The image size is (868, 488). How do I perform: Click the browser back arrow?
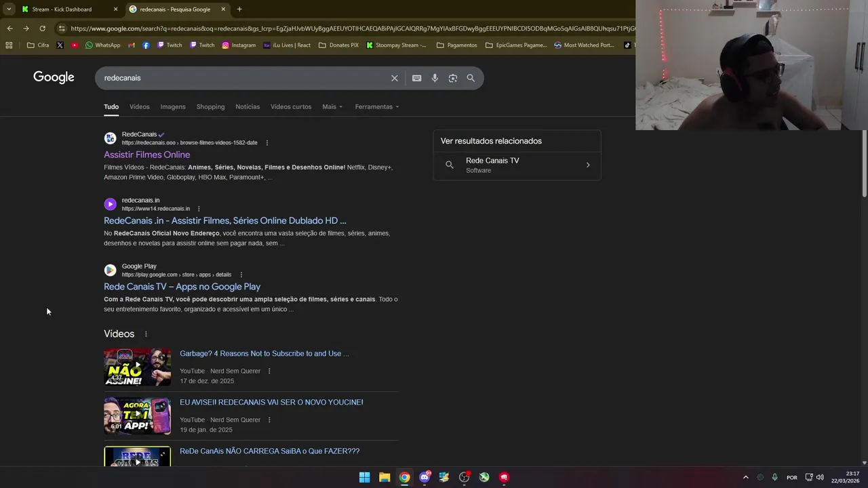9,28
